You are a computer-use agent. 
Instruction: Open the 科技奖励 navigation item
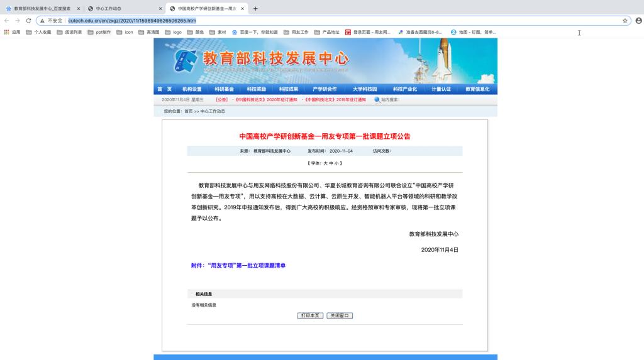[x=257, y=89]
